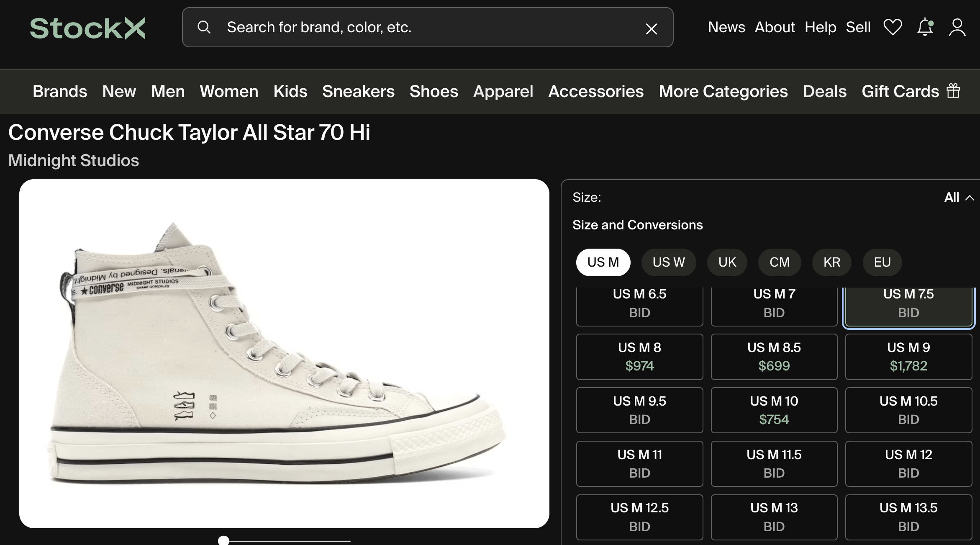Select size US M 13.5 bid
This screenshot has height=545, width=980.
pos(908,517)
